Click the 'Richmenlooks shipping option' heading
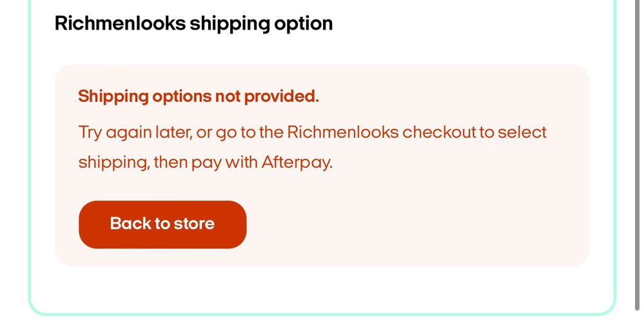 (x=193, y=24)
